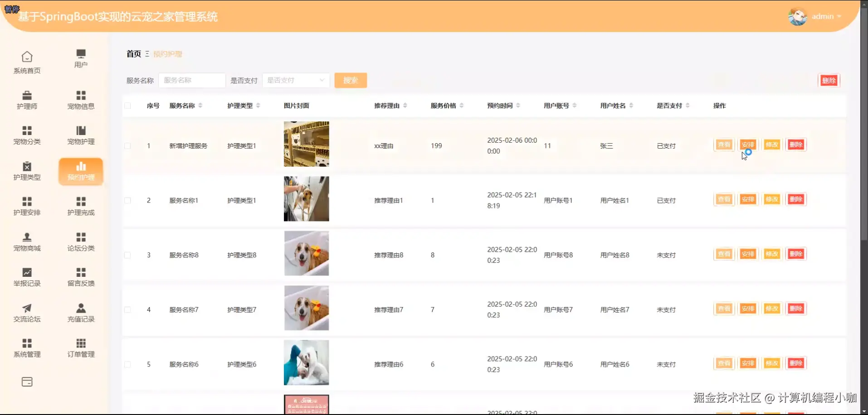Screen dimensions: 868x415
Task: Open the 订单管理 menu entry
Action: pyautogui.click(x=81, y=348)
